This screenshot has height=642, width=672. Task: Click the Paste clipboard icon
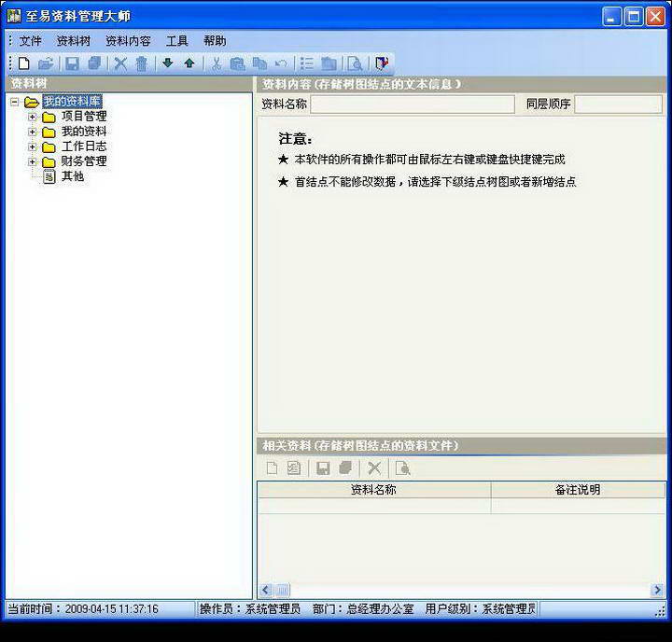coord(237,63)
